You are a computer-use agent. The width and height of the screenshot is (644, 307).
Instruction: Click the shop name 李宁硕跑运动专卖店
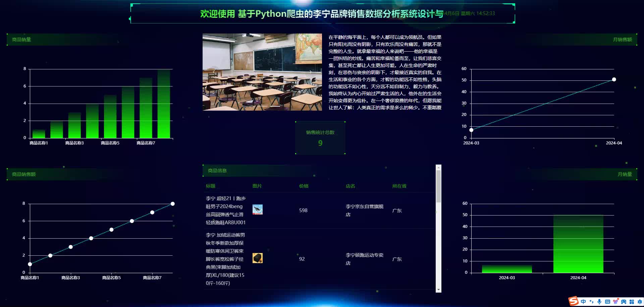tap(365, 259)
